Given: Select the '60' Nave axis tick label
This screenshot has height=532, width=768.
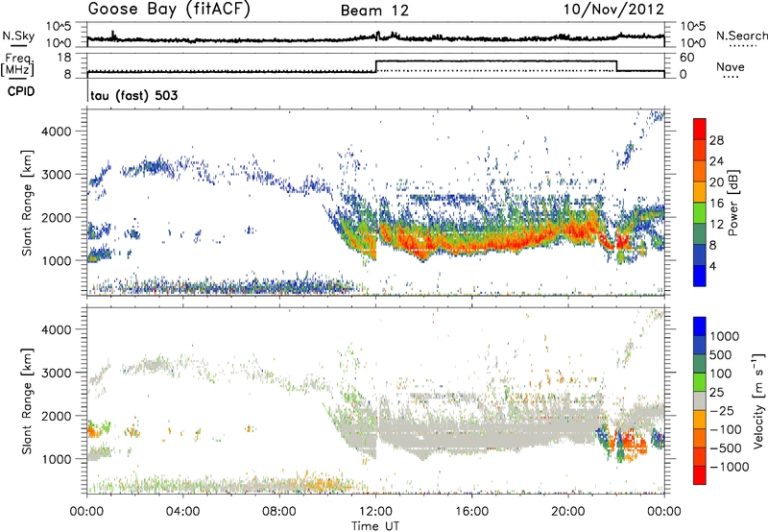Looking at the screenshot, I should coord(687,58).
